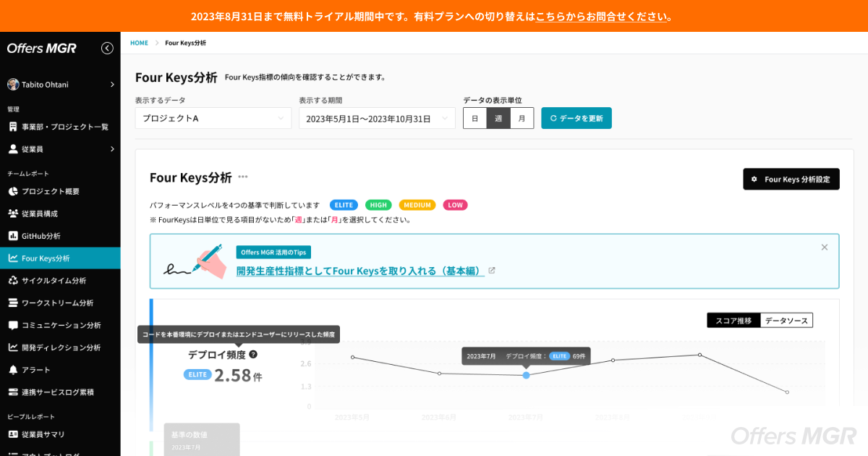The height and width of the screenshot is (456, 868).
Task: Click the bell icon for アラート
Action: 13,370
